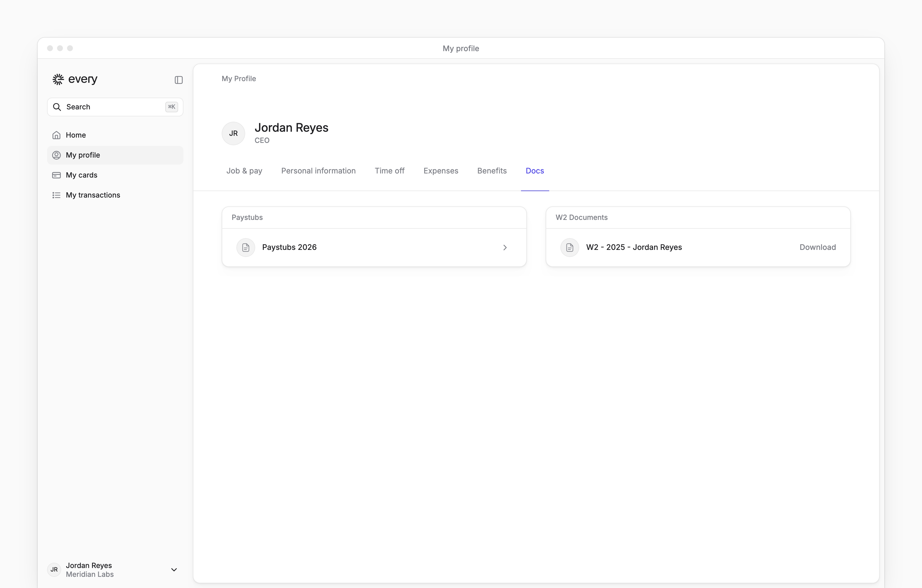Click the My profile person icon
Image resolution: width=922 pixels, height=588 pixels.
pyautogui.click(x=56, y=155)
